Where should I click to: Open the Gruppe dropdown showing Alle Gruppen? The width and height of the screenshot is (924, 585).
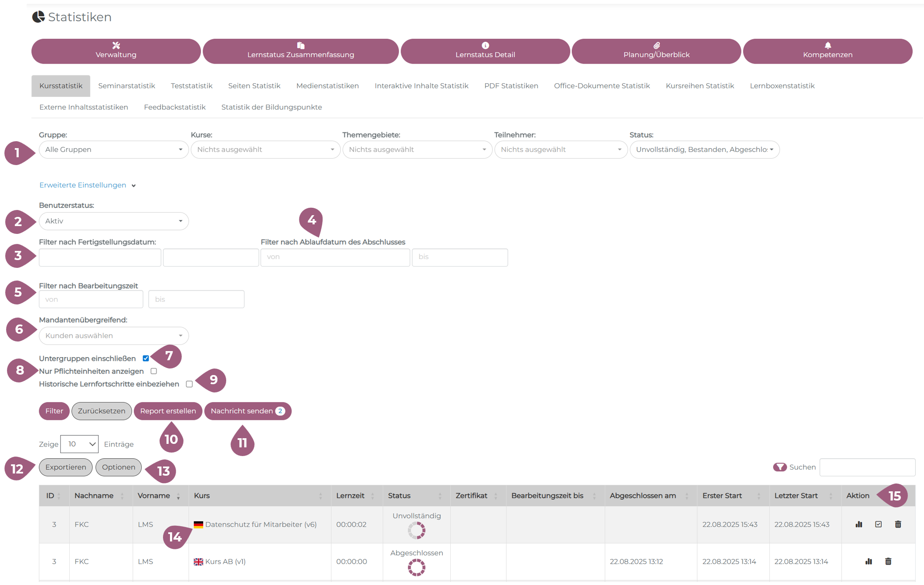pyautogui.click(x=113, y=149)
